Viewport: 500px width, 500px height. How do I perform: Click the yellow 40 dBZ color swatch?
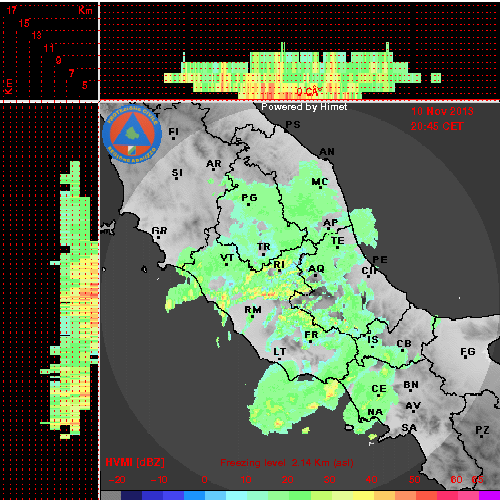tap(364, 495)
